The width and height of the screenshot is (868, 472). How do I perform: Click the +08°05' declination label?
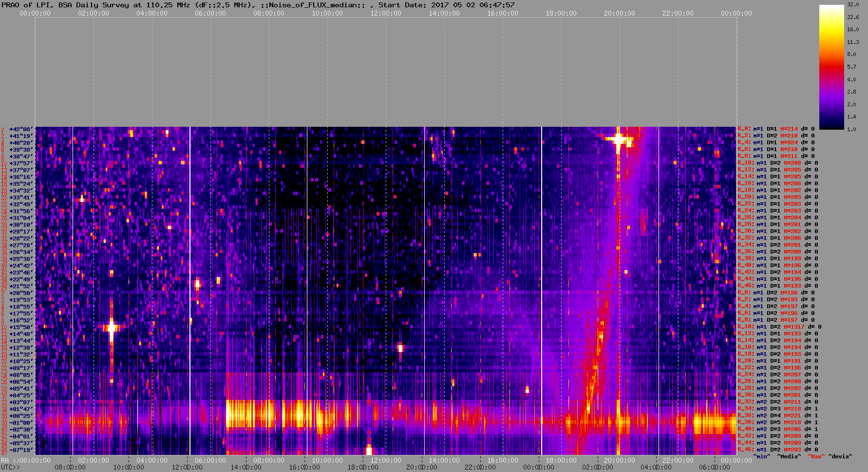(21, 375)
